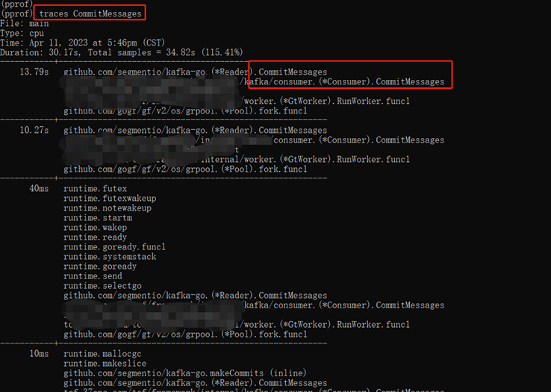This screenshot has height=392, width=551.
Task: Click (*Consumer).CommitMessages in the 10.27s trace
Action: coord(359,140)
